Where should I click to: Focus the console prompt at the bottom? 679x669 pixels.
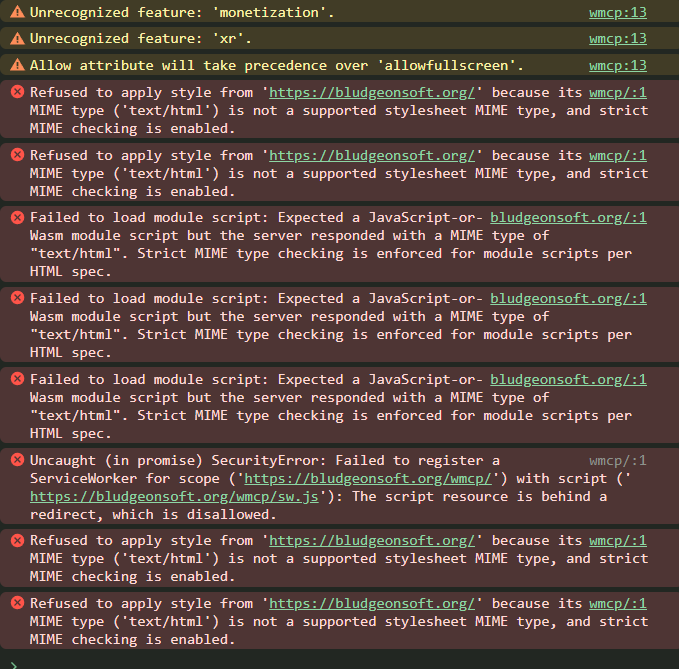coord(340,660)
